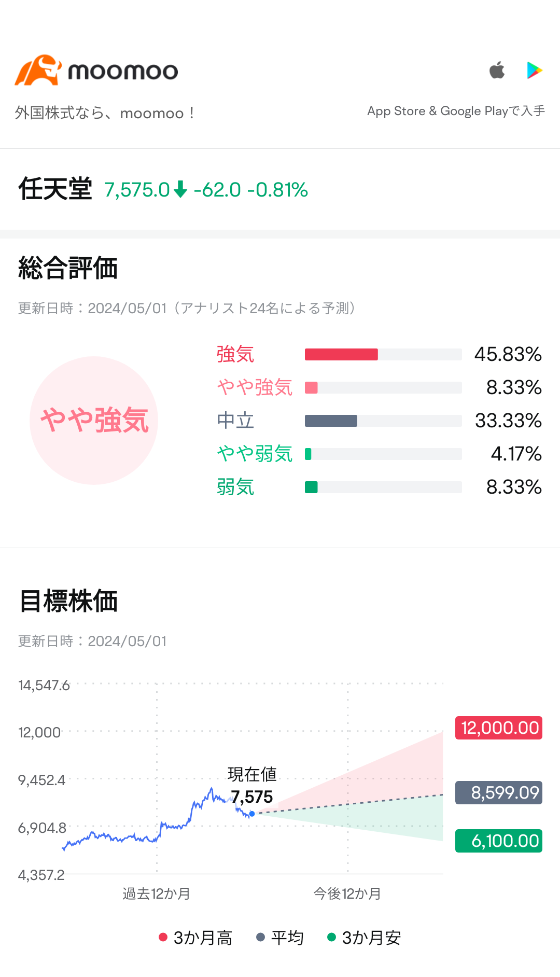Click the 任天堂 stock name
Screen dimensions: 560x977
54,189
